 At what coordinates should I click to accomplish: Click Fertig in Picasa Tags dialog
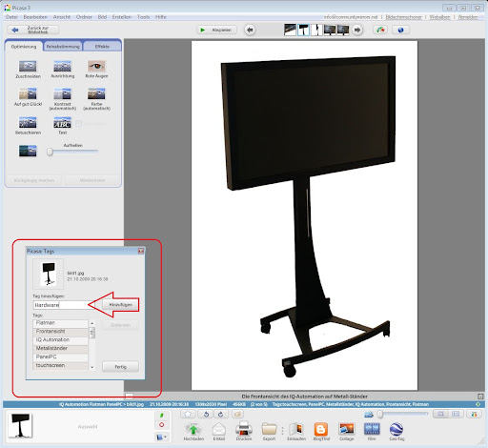click(120, 366)
